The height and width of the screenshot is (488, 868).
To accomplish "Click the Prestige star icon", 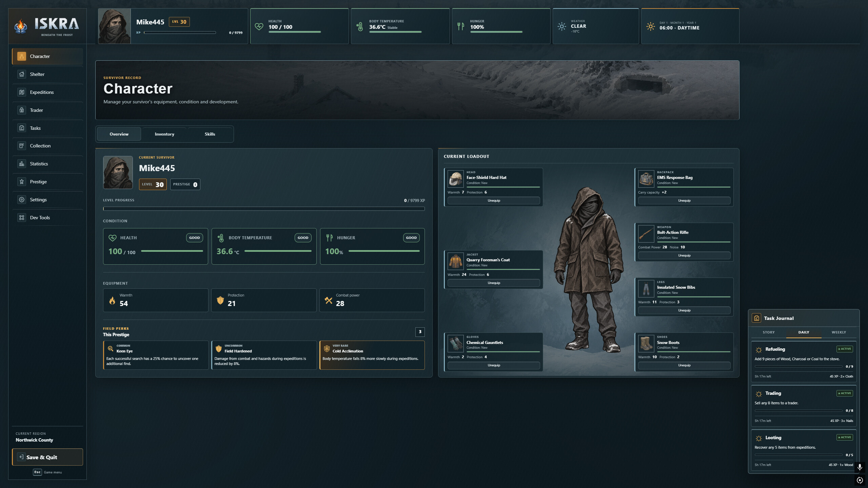I will (x=22, y=182).
